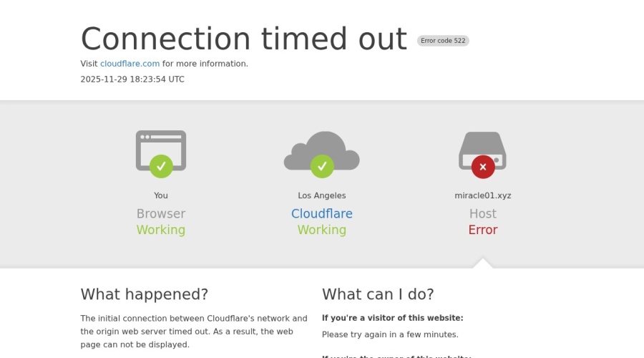
Task: Click the miracle01.xyz host name
Action: tap(483, 195)
